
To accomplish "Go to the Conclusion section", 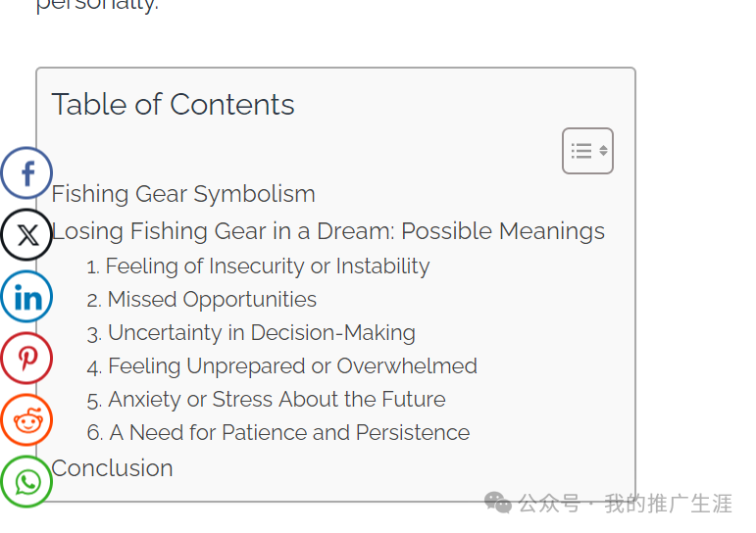I will [112, 468].
